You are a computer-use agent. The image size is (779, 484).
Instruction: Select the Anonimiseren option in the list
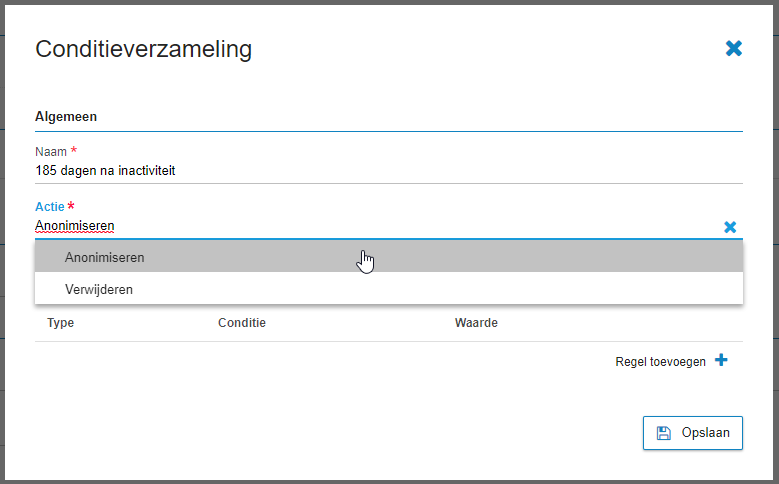tap(389, 257)
